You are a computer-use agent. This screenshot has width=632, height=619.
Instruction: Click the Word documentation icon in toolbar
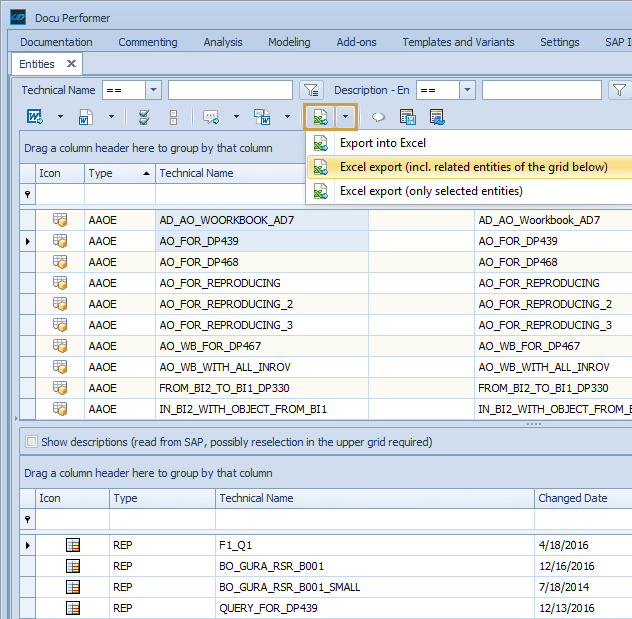pos(33,117)
